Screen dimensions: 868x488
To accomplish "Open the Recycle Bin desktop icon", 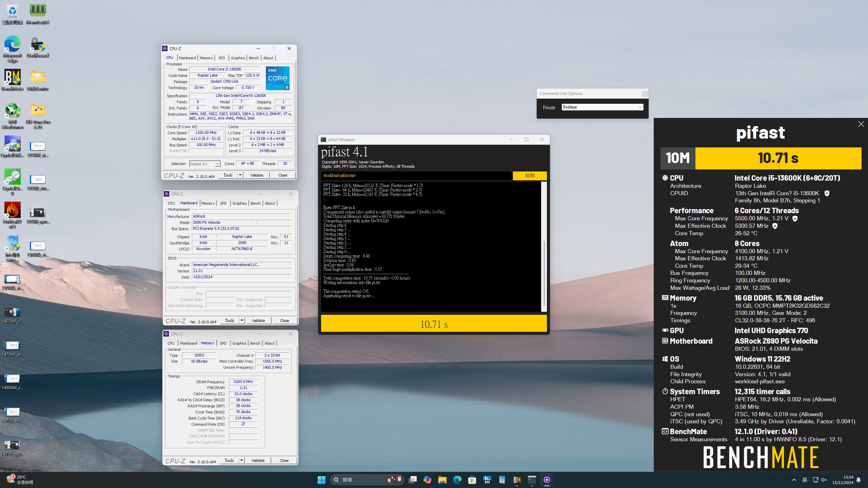I will click(12, 14).
